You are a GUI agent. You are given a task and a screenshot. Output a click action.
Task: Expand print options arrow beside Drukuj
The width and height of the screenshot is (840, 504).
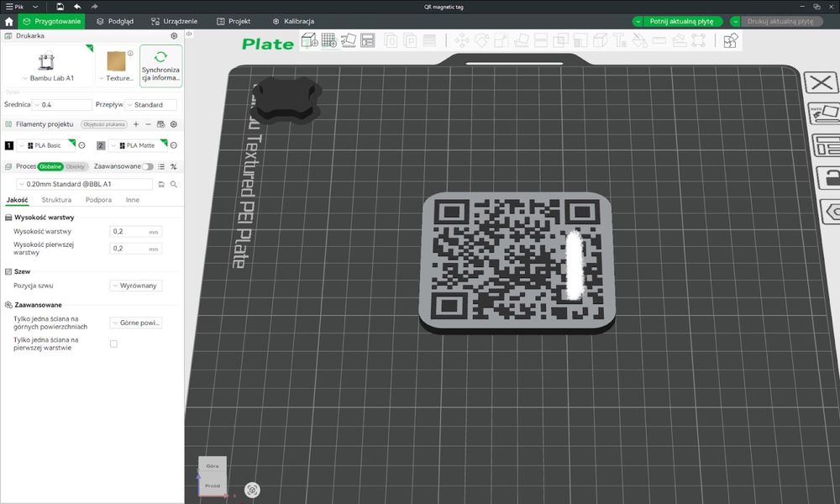pos(736,22)
